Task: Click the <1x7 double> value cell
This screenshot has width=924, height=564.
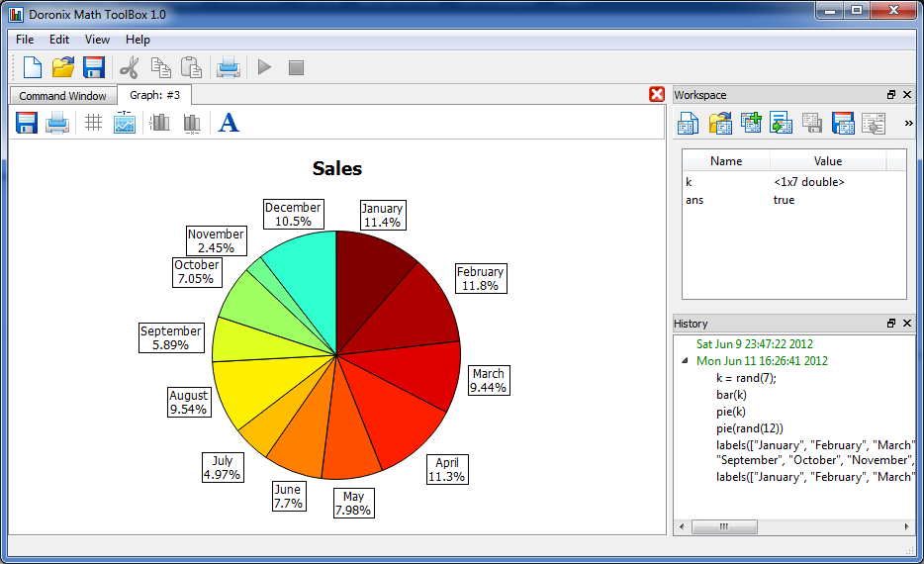Action: (x=808, y=182)
